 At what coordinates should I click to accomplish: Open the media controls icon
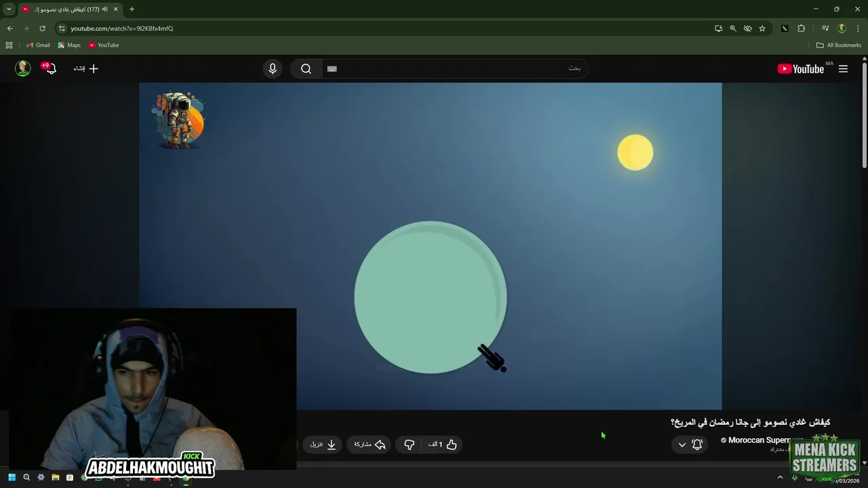(825, 28)
